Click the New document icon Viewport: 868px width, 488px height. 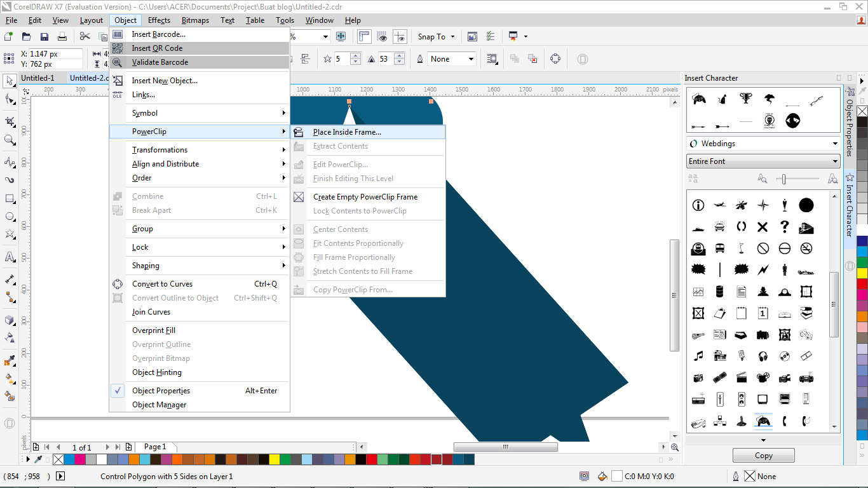point(9,36)
